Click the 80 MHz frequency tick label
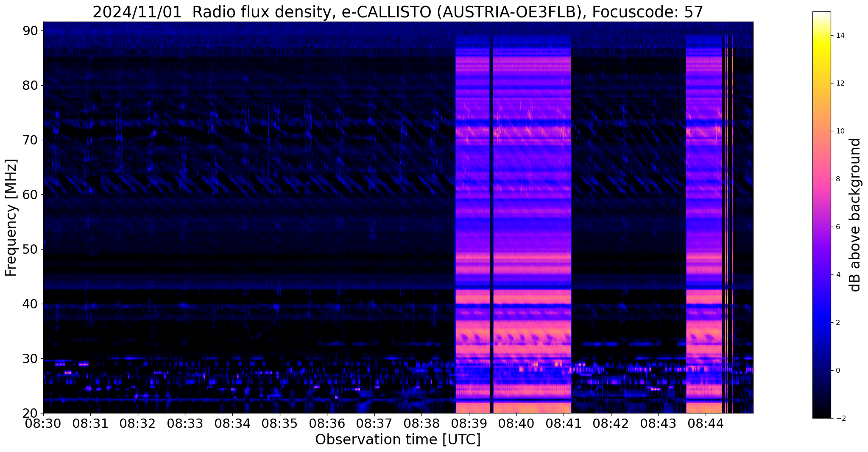868x452 pixels. 30,86
